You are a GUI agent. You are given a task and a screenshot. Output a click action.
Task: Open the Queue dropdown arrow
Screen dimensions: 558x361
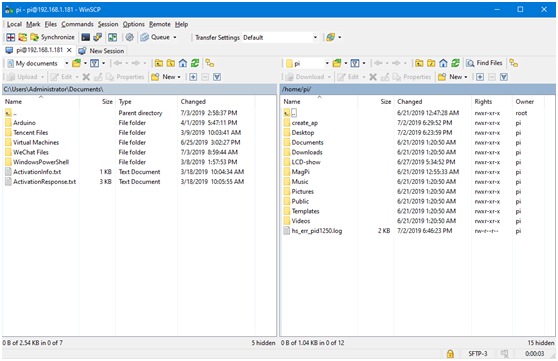click(175, 37)
